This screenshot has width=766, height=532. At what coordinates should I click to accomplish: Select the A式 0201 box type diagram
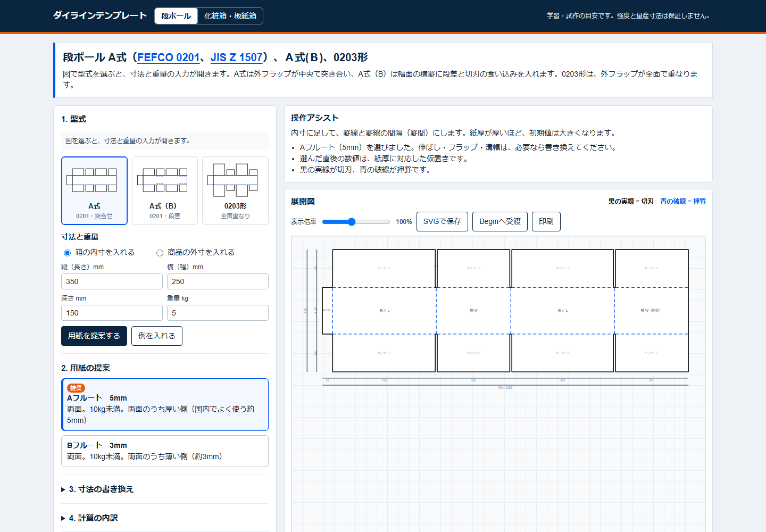click(94, 190)
